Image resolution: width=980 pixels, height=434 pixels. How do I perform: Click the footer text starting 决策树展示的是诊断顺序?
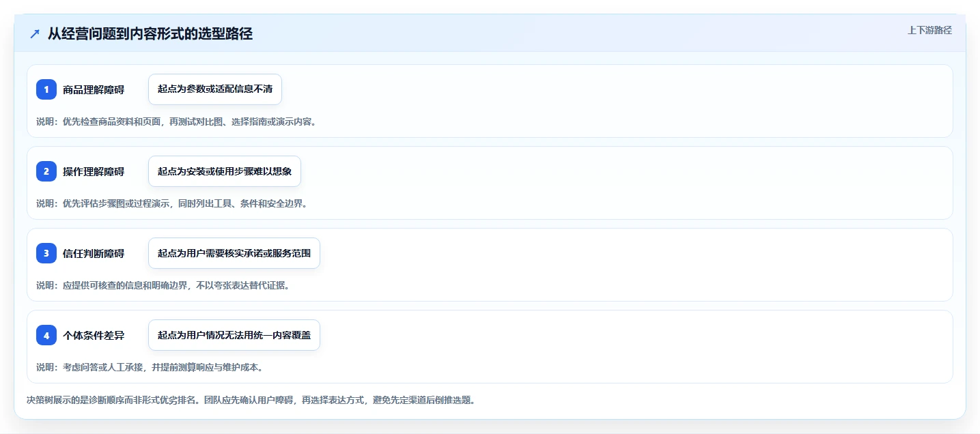(x=251, y=400)
